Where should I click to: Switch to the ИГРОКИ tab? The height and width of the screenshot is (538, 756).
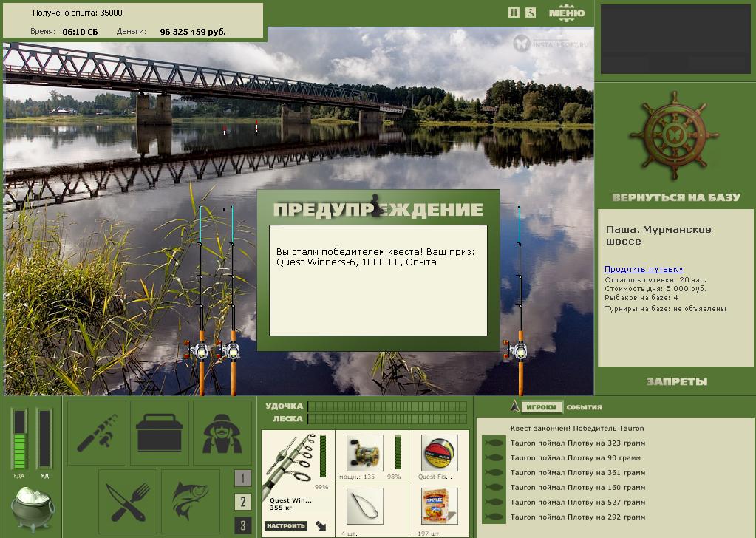pyautogui.click(x=541, y=407)
